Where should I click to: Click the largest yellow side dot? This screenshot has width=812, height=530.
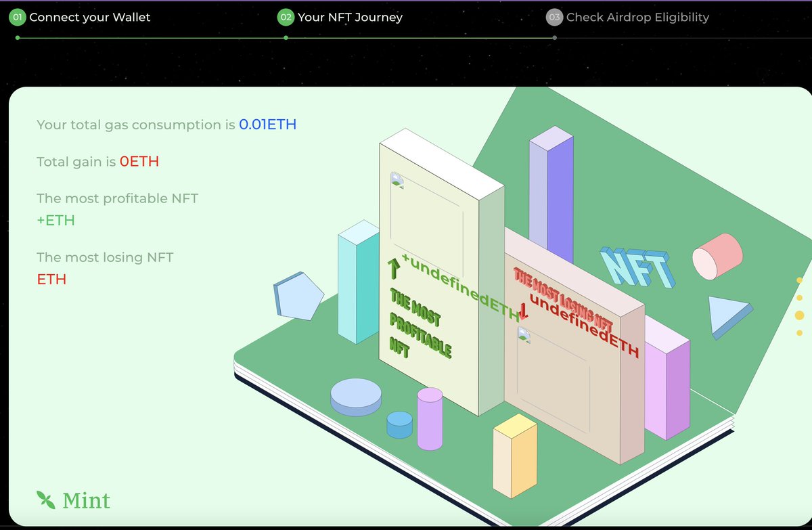point(799,315)
